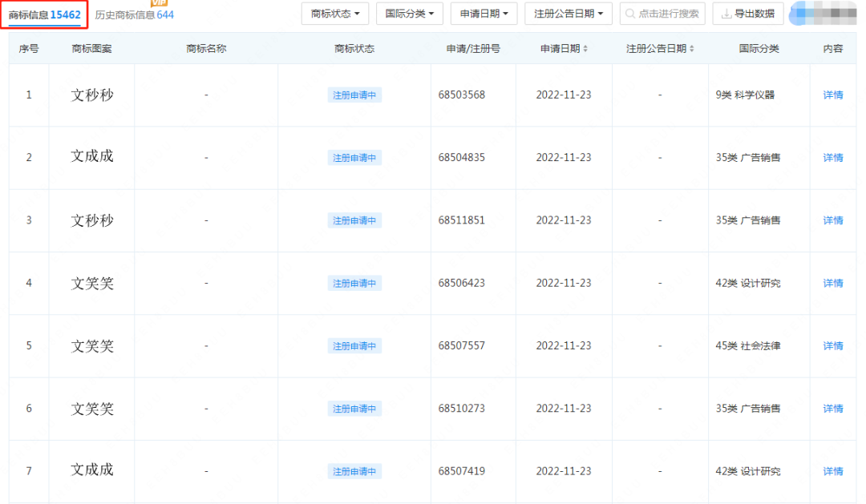The width and height of the screenshot is (866, 504).
Task: Click 文秒秒 trademark image in row 3
Action: (92, 220)
